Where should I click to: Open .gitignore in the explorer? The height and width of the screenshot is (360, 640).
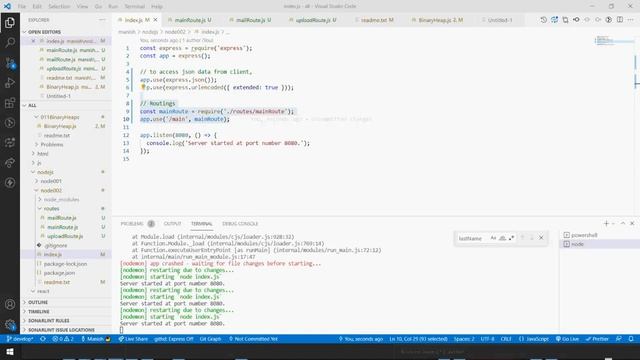click(x=56, y=246)
